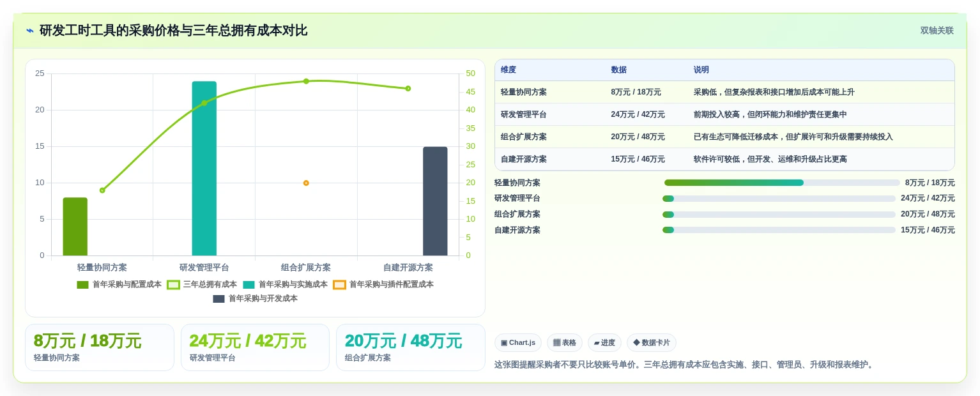
Task: Open the 20万元 / 48万元 summary card
Action: click(411, 347)
